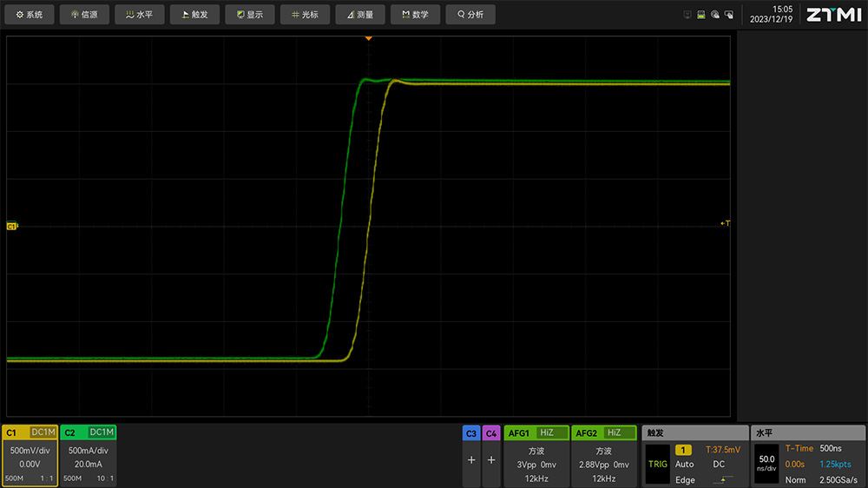Viewport: 868px width, 488px height.
Task: Open the 光标 (Cursor) settings
Action: 305,15
